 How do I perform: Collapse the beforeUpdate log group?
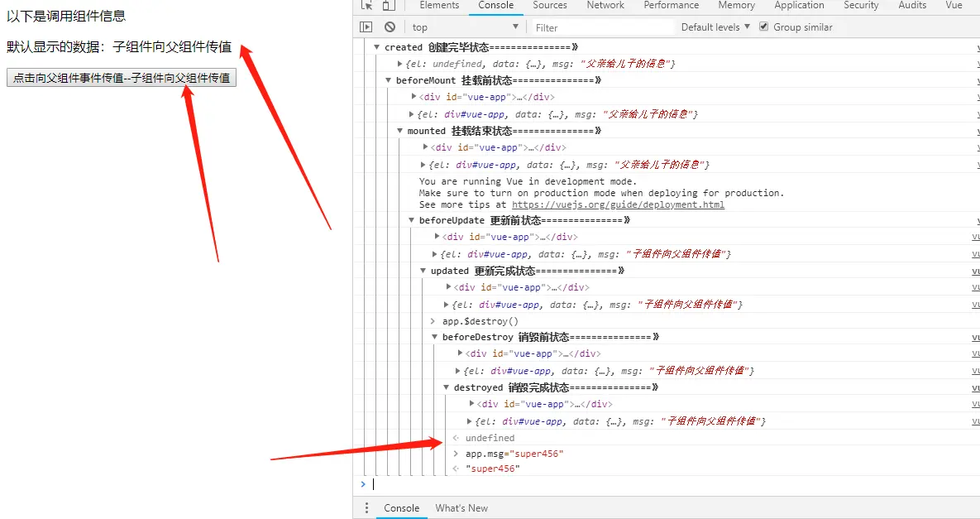(x=411, y=220)
